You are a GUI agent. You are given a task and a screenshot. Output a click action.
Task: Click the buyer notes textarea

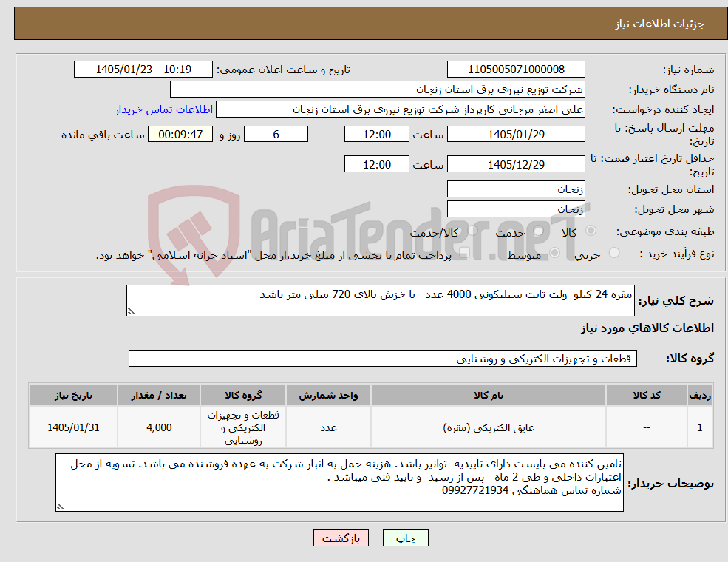pos(339,483)
